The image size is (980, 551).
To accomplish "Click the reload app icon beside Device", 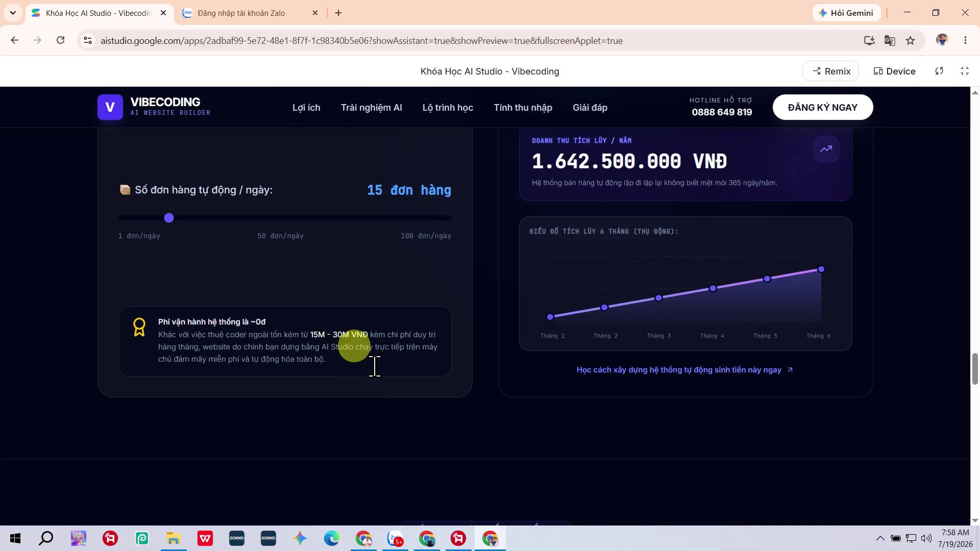I will [x=939, y=71].
